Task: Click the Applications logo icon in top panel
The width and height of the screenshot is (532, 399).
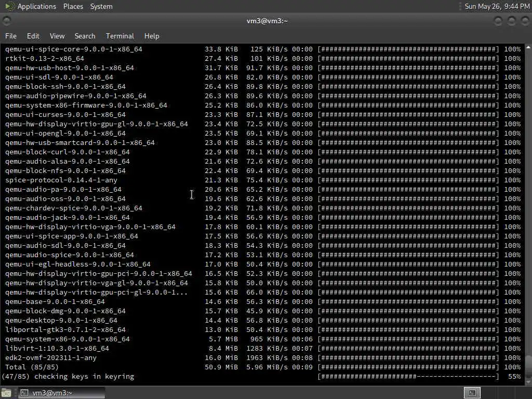Action: pyautogui.click(x=10, y=6)
